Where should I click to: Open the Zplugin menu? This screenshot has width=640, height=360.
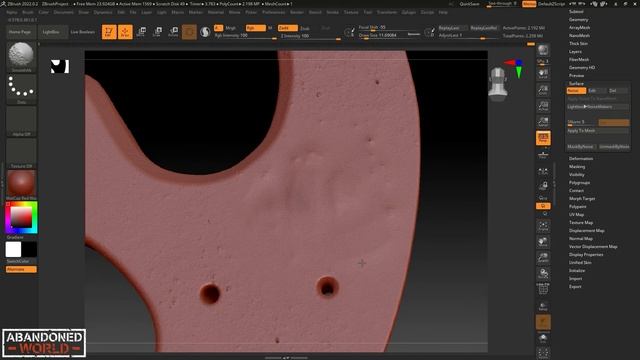(x=408, y=12)
